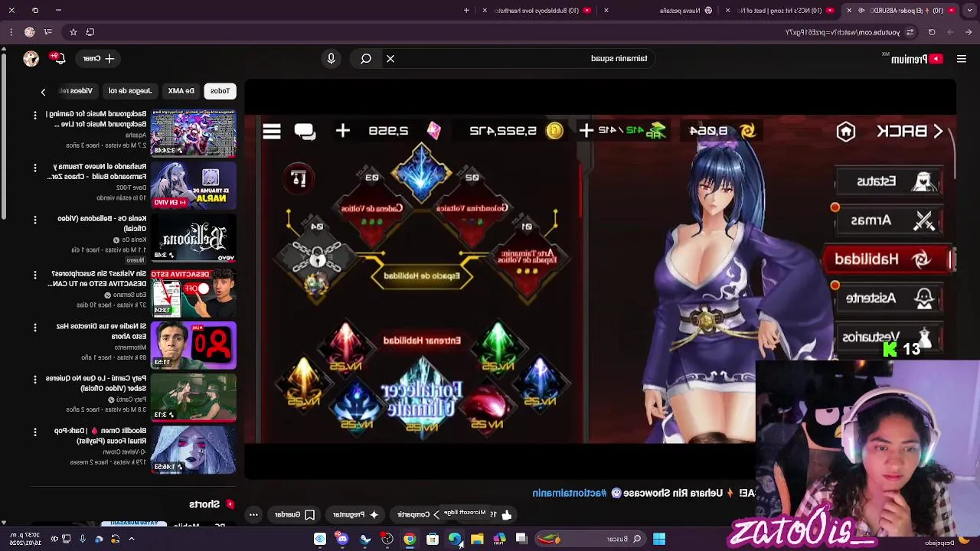Open the 'EN VIVO' Narja live stream thumbnail

point(194,184)
